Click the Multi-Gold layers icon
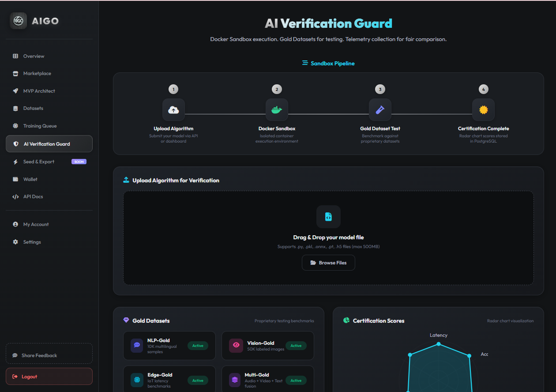This screenshot has width=556, height=392. point(235,380)
